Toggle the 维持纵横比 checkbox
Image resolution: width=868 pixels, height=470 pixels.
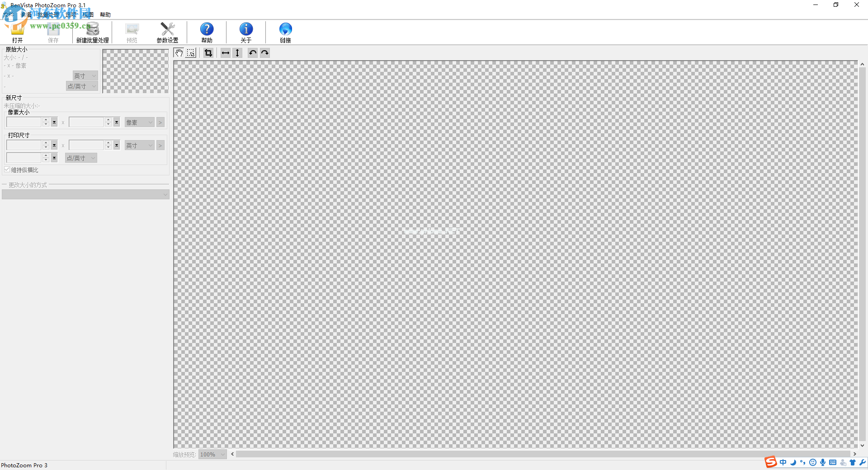click(x=7, y=169)
